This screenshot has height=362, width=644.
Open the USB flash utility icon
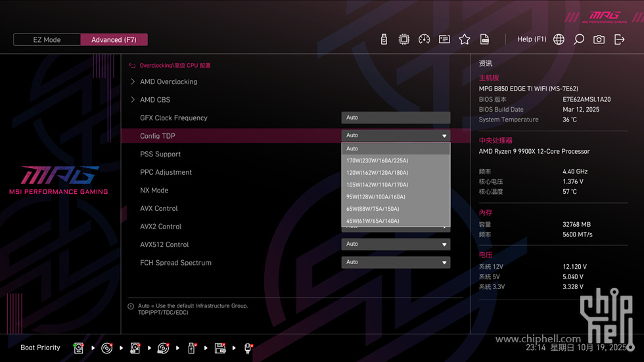pos(384,39)
